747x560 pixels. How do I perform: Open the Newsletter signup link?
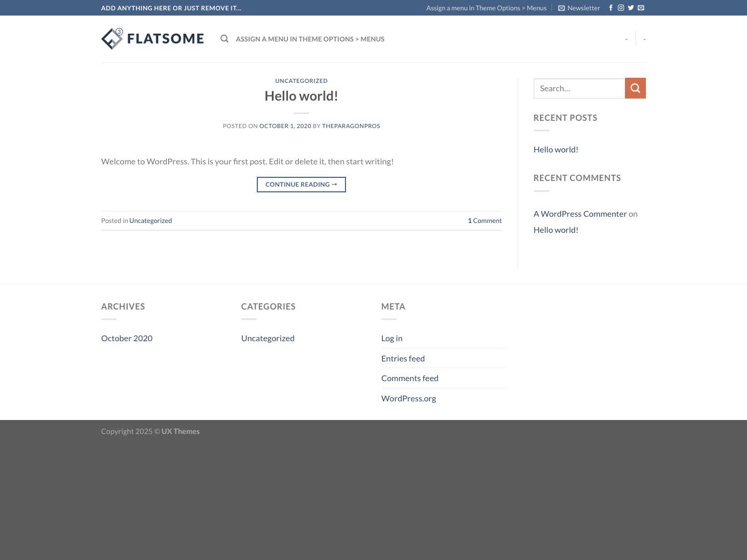tap(579, 8)
